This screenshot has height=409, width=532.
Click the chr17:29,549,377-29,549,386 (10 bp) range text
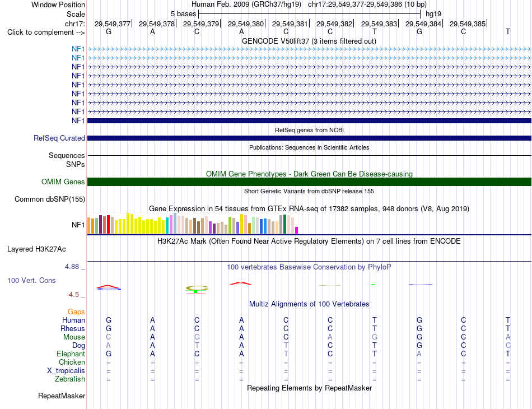(x=367, y=4)
